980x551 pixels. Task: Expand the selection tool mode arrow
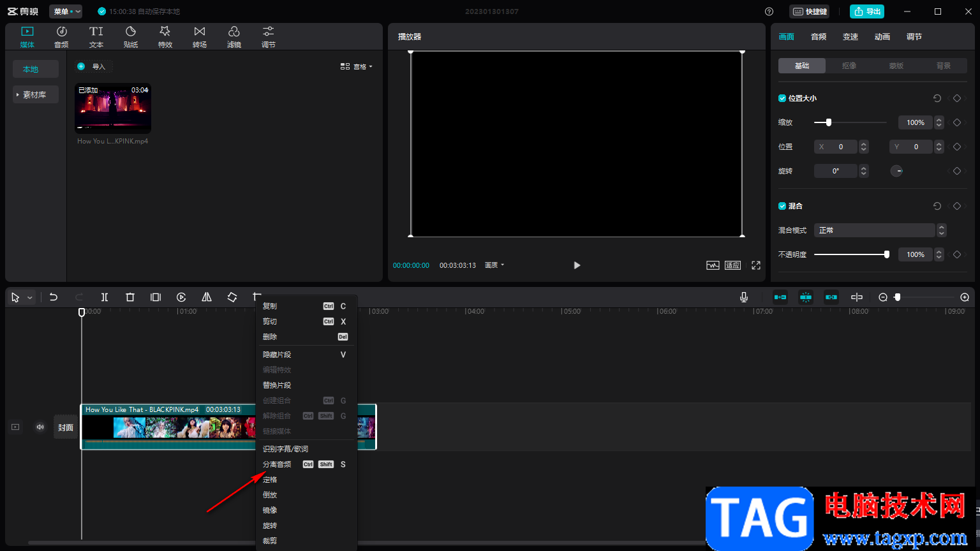coord(29,298)
